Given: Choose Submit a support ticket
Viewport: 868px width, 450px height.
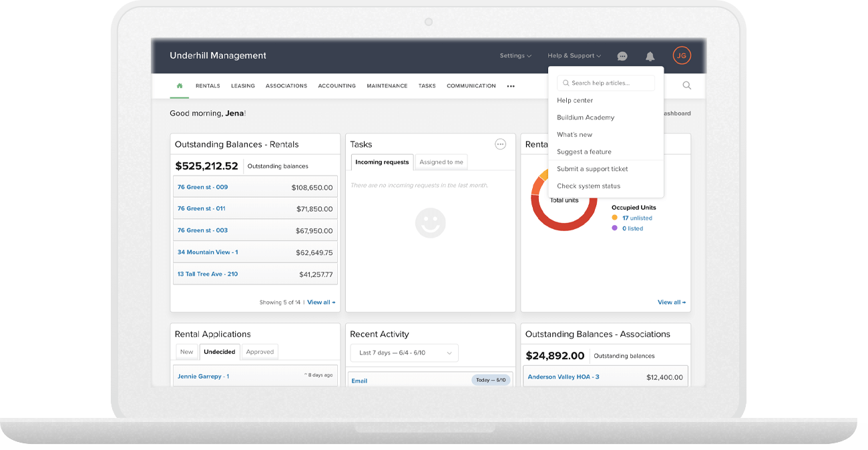Looking at the screenshot, I should tap(592, 169).
